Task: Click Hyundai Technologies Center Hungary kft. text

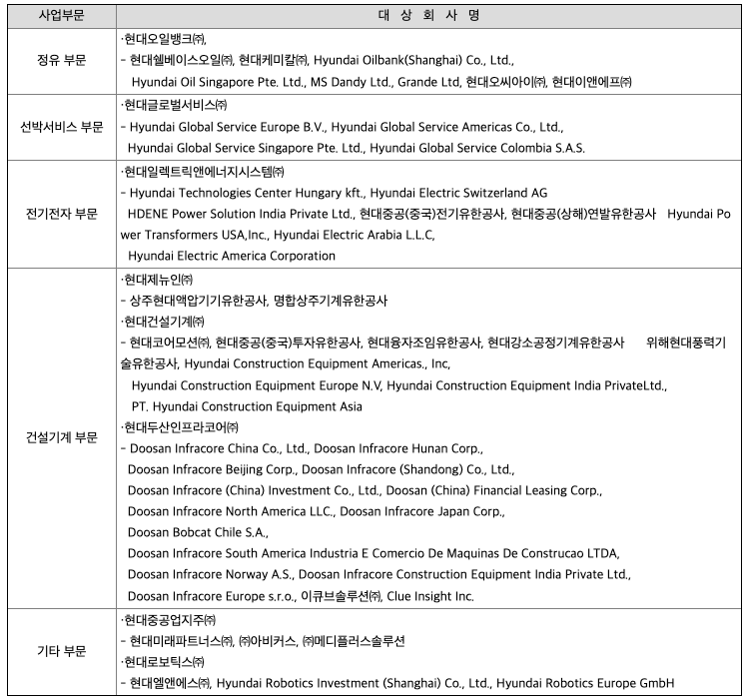Action: 247,193
